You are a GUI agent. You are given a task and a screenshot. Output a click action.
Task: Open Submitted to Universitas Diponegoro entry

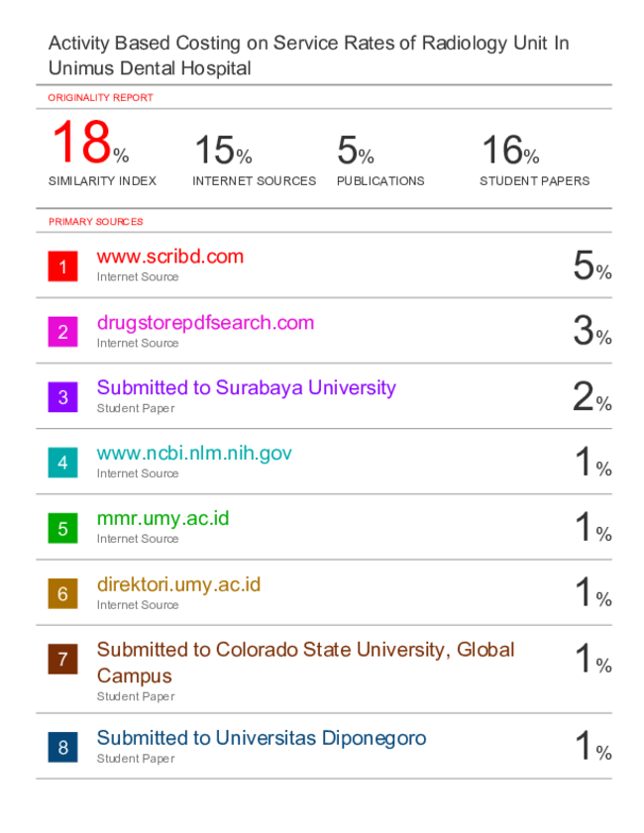(x=262, y=738)
